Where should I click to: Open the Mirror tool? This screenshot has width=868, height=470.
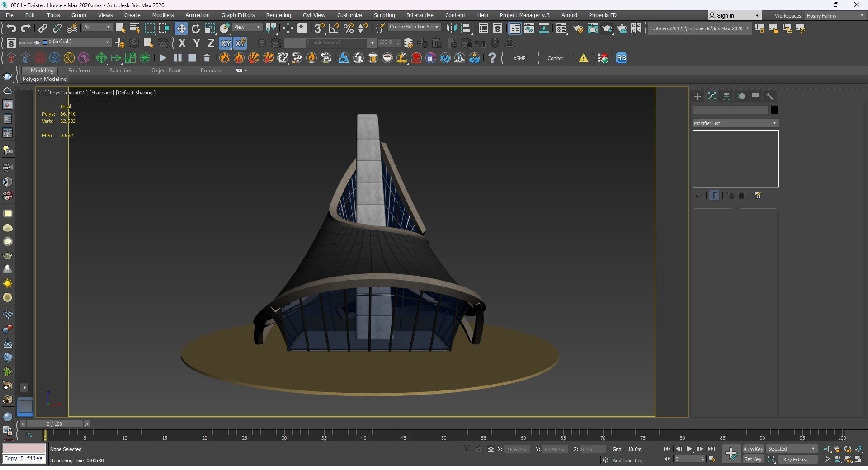(451, 28)
